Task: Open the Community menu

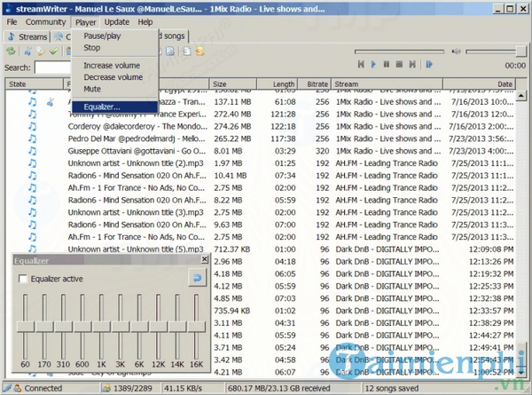Action: pos(45,21)
